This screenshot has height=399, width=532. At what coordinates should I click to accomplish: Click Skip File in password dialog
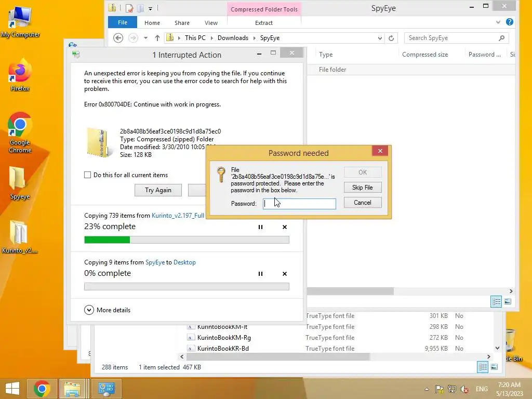(362, 187)
